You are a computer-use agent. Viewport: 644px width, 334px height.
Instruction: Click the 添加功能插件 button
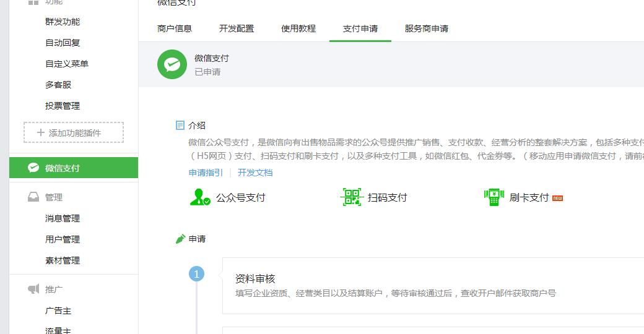pyautogui.click(x=74, y=132)
